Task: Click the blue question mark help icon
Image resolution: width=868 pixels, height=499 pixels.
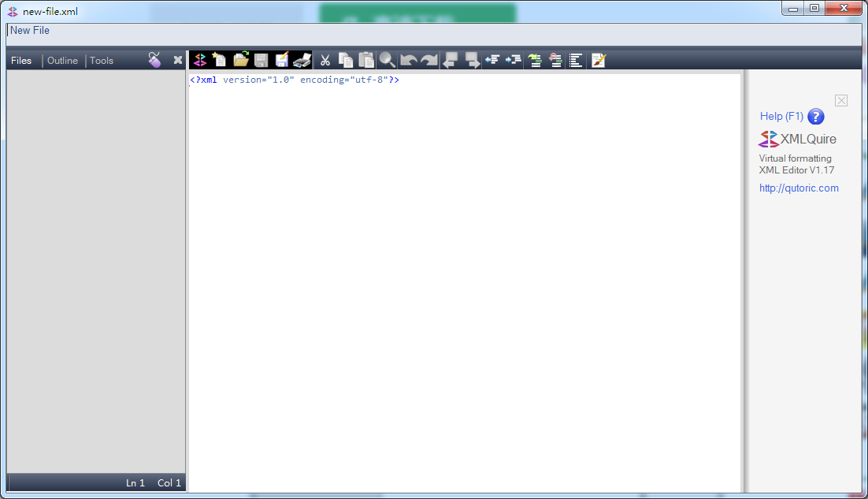Action: click(x=816, y=117)
